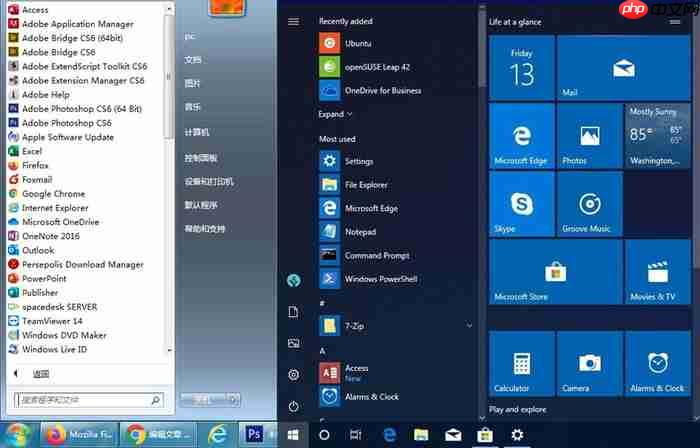700x448 pixels.
Task: Switch to Mozilla Firefox taskbar button
Action: pyautogui.click(x=79, y=435)
